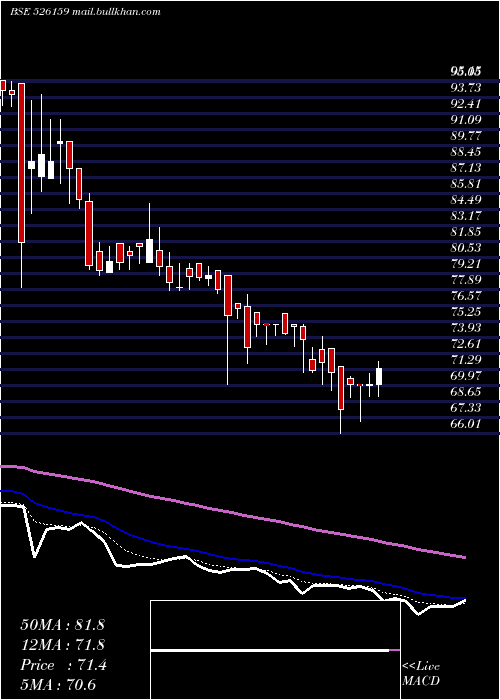Screen dimensions: 500x700
Task: Click the 12MA : 71.8 readout
Action: pyautogui.click(x=62, y=645)
